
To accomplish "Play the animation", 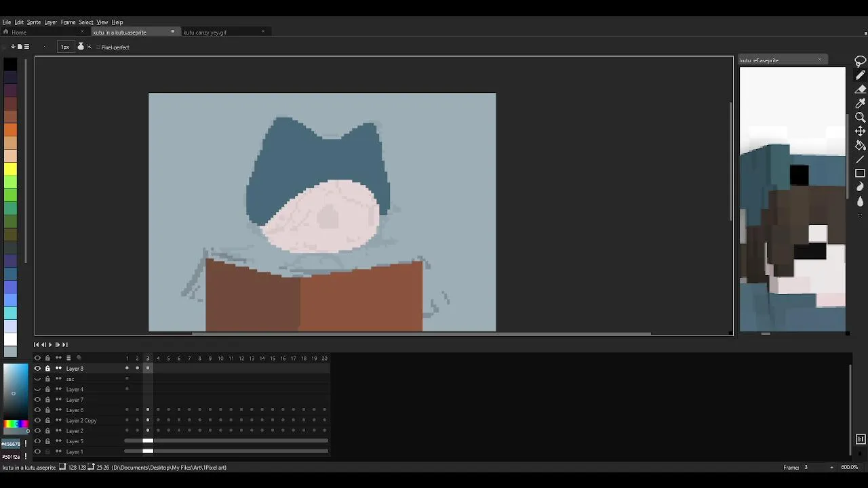I will (x=50, y=345).
